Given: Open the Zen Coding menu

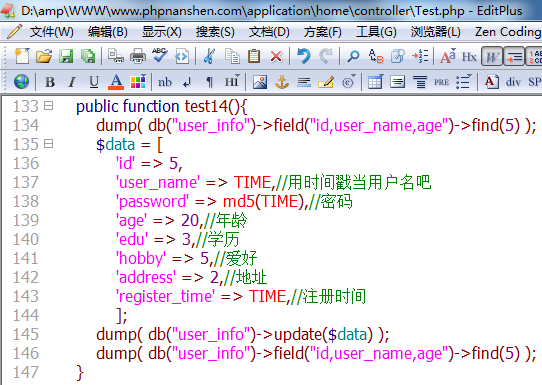Looking at the screenshot, I should pyautogui.click(x=508, y=32).
